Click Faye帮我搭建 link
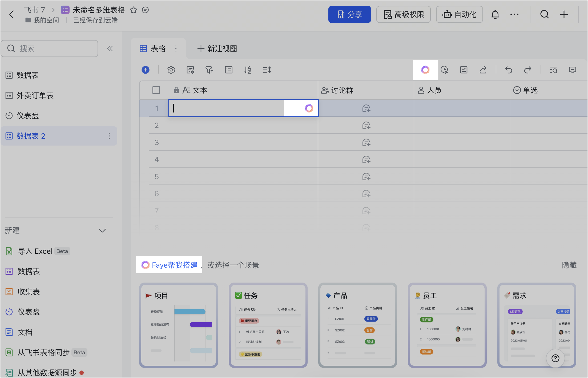The image size is (588, 378). [x=169, y=265]
